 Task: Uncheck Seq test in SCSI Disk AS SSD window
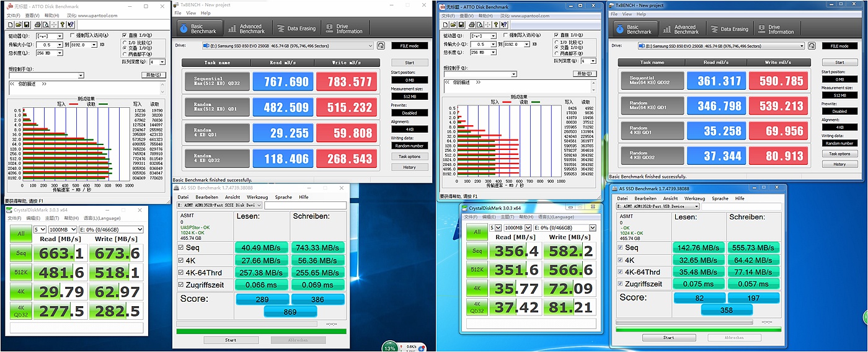coord(181,247)
